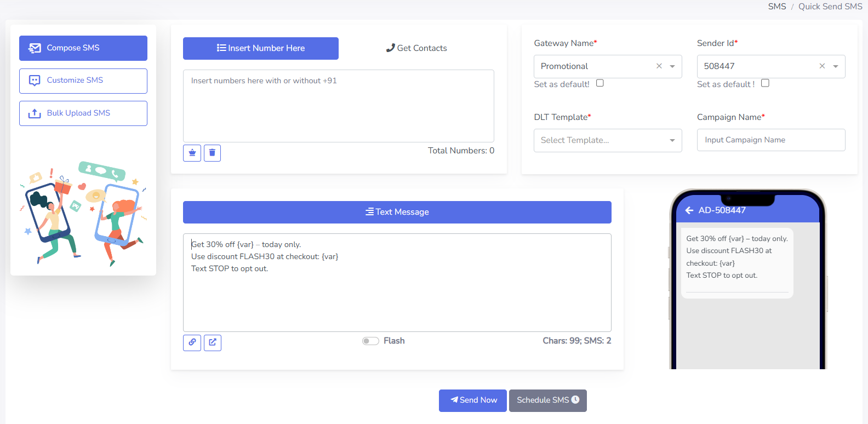This screenshot has width=868, height=424.
Task: Click the SMS breadcrumb link
Action: (776, 7)
